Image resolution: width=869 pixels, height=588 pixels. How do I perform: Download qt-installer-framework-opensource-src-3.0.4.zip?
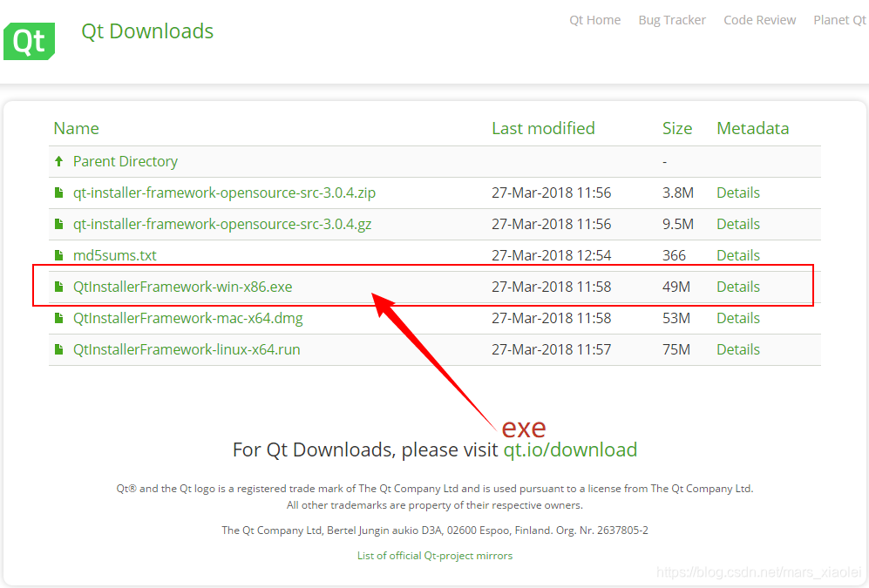(225, 193)
